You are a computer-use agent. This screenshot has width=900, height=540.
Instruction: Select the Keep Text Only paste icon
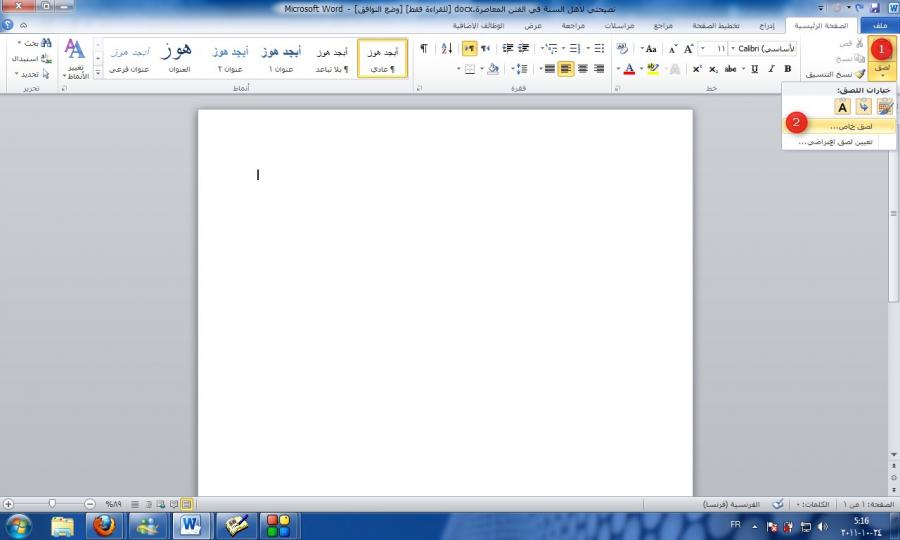pyautogui.click(x=843, y=107)
